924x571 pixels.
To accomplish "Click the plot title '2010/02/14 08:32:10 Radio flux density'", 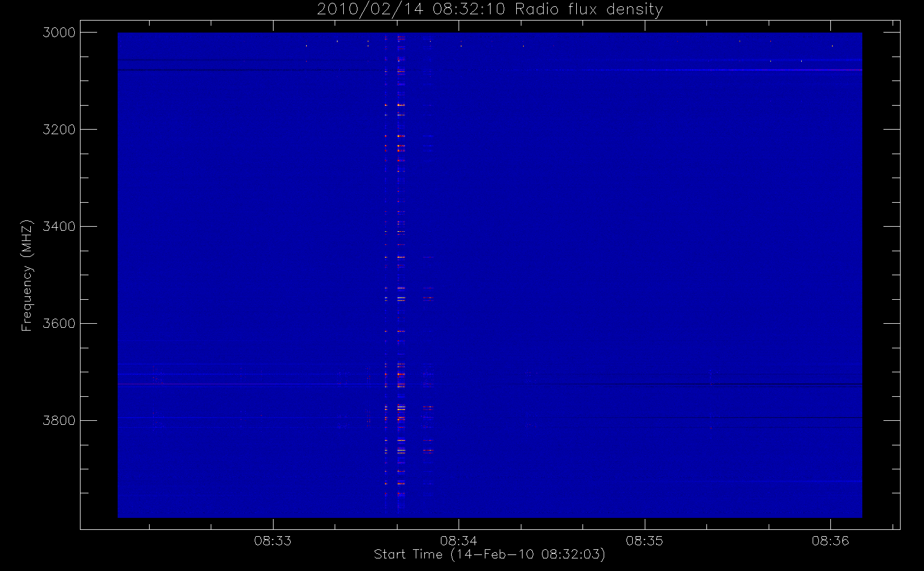I will pyautogui.click(x=489, y=10).
